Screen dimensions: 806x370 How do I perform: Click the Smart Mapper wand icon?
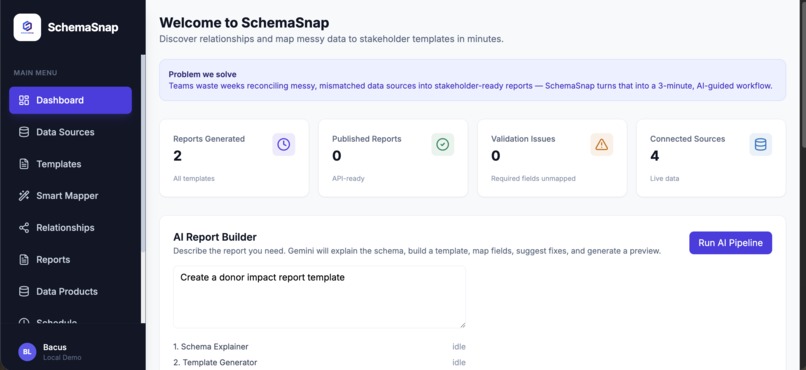click(24, 196)
